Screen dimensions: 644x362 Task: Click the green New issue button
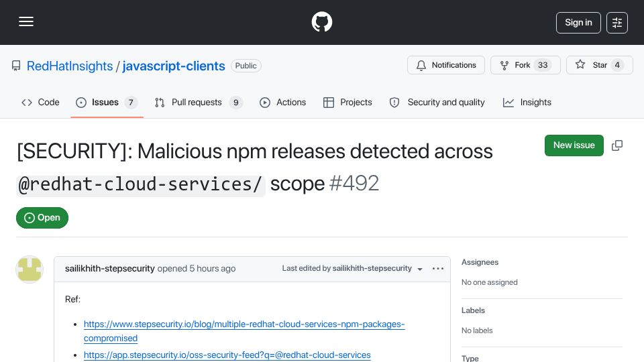(574, 145)
